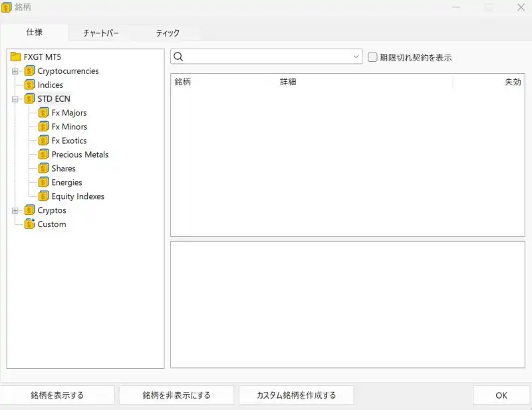This screenshot has width=532, height=410.
Task: Select the Fx Majors label
Action: (x=69, y=112)
